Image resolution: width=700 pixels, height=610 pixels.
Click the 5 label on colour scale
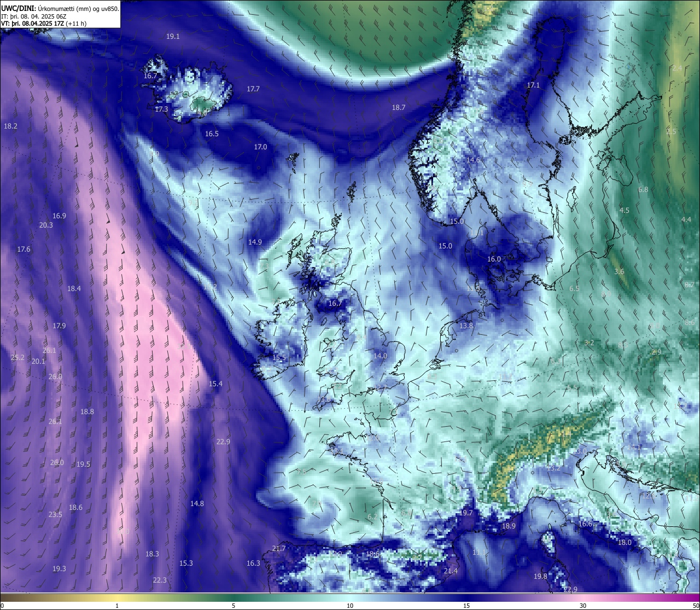tap(234, 606)
